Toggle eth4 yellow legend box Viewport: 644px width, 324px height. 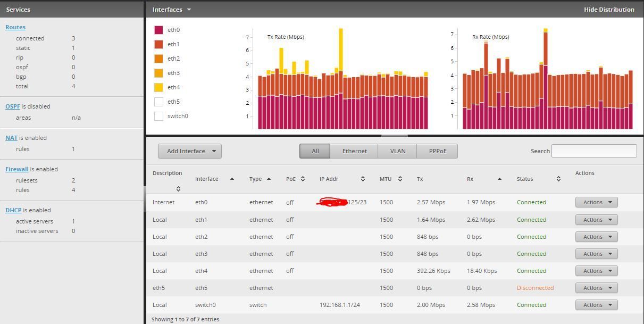click(x=158, y=87)
